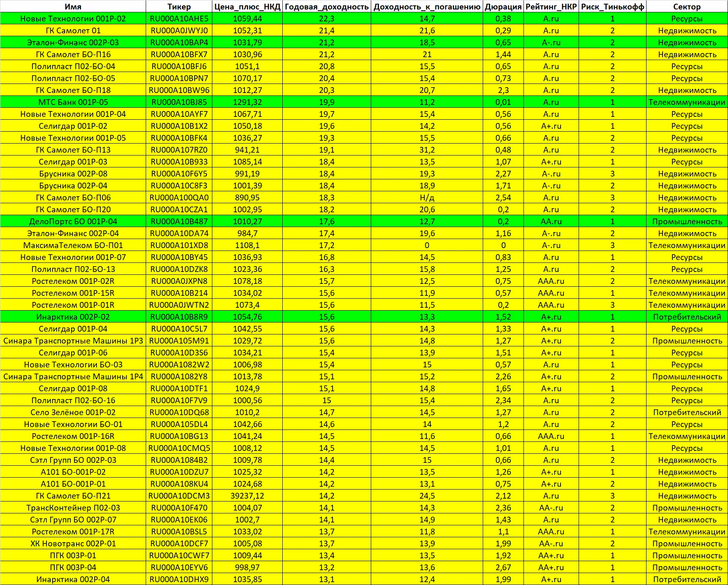Select the cell "ПГК 003Р-01"
Screen dimensions: 728x585
tap(73, 555)
